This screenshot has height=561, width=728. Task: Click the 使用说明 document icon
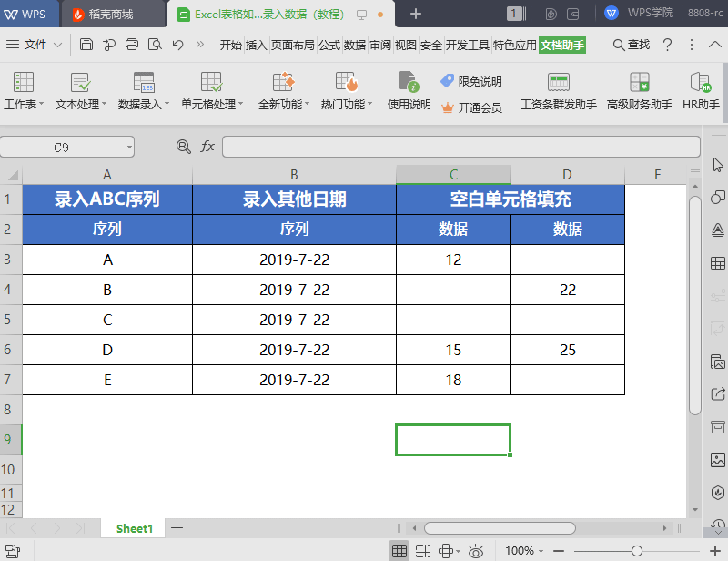(x=409, y=82)
